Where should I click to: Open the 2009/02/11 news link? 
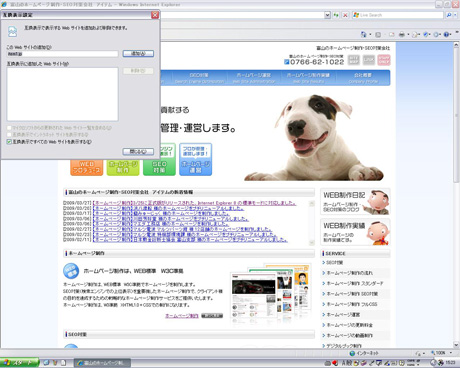point(190,240)
